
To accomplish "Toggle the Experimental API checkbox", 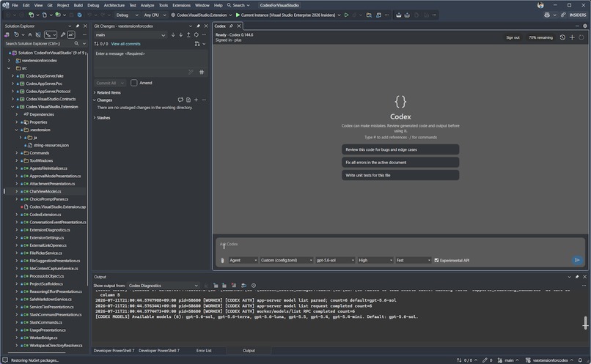I will pyautogui.click(x=436, y=261).
